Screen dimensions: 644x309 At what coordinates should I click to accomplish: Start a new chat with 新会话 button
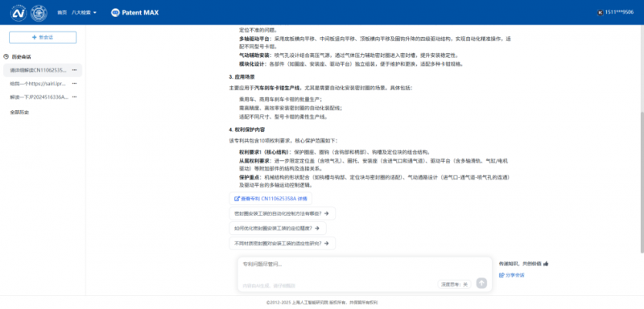pyautogui.click(x=43, y=37)
